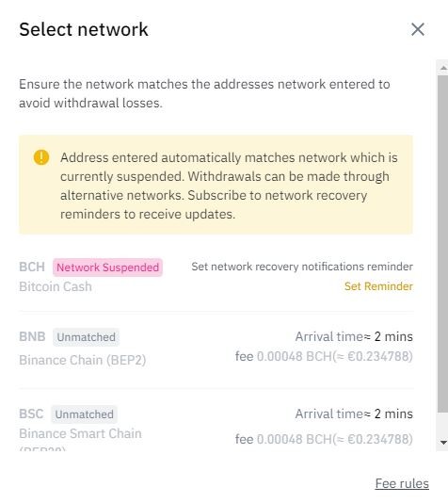Click the Select network dialog title
Screen dimensions: 448x503
(84, 29)
